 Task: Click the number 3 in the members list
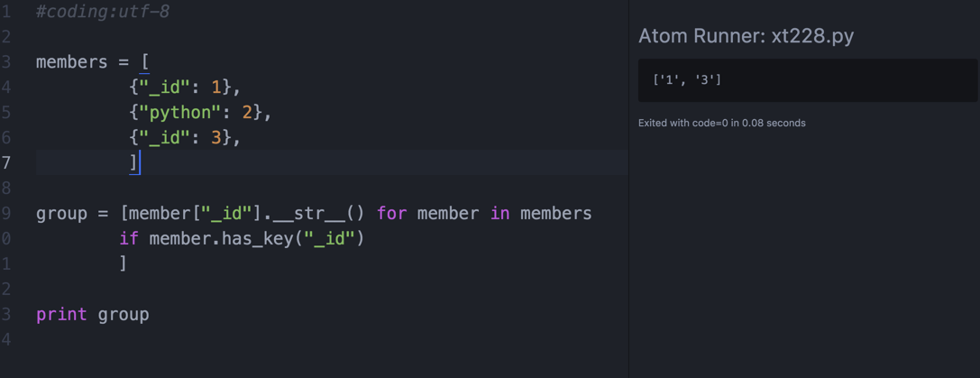[x=216, y=138]
